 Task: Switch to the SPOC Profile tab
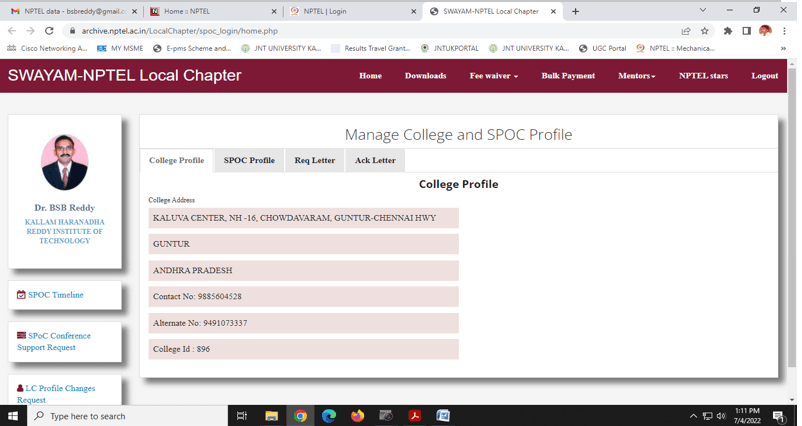click(249, 160)
